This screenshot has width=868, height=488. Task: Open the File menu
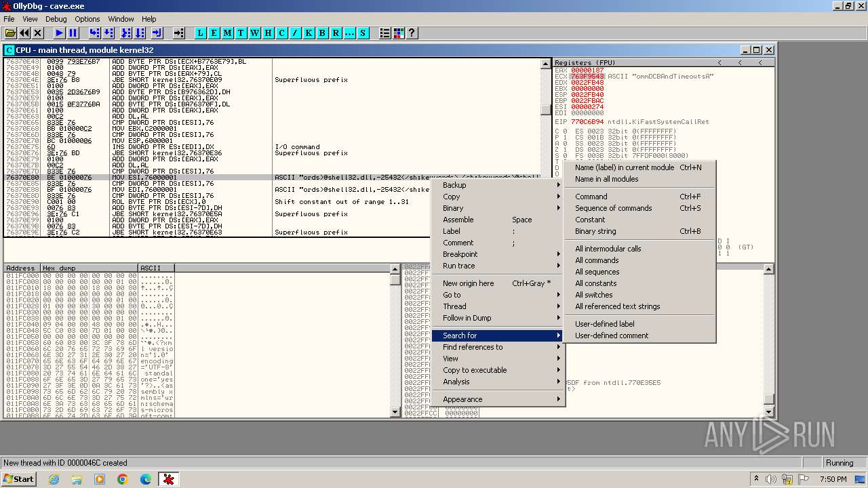pos(9,19)
